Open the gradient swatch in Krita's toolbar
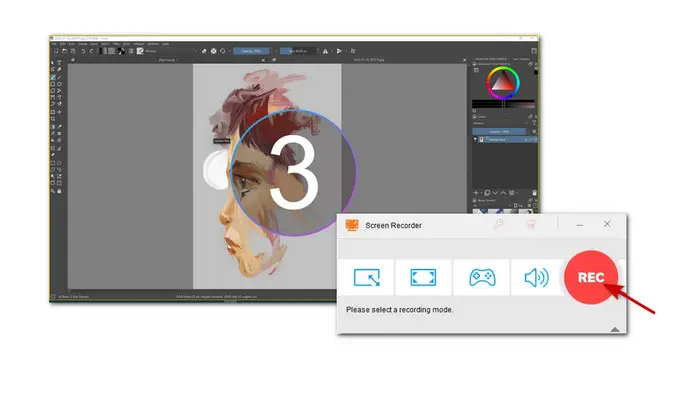The width and height of the screenshot is (700, 407). 103,51
